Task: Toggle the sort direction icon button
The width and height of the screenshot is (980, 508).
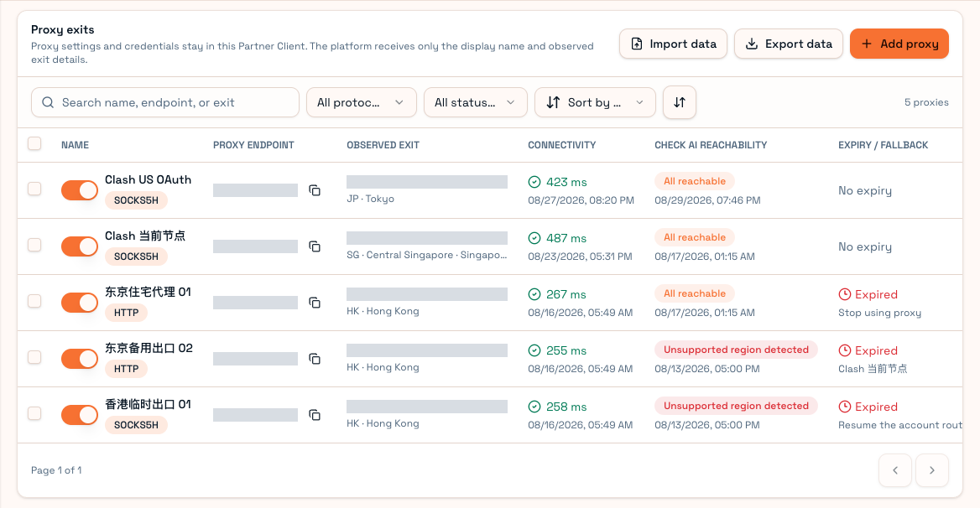Action: click(x=680, y=102)
